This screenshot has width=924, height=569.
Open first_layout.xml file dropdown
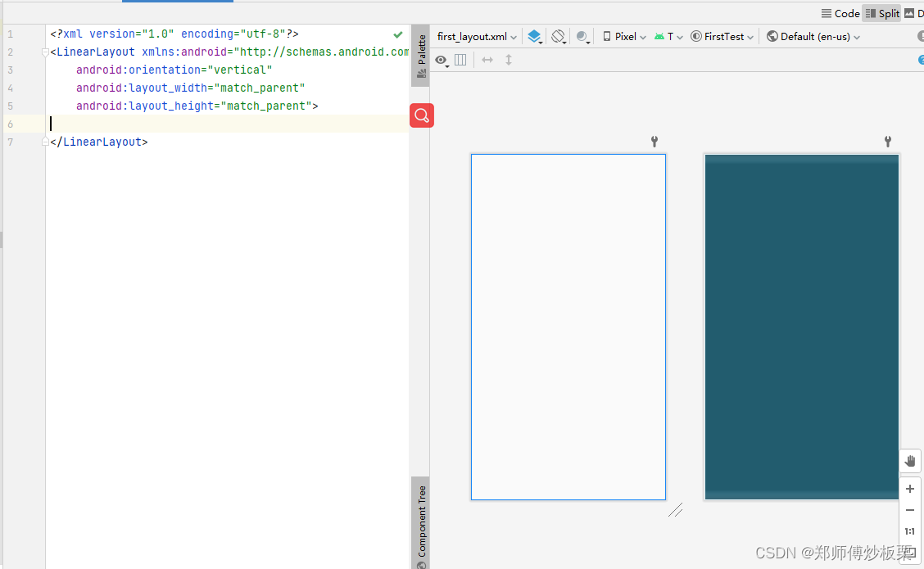point(477,37)
